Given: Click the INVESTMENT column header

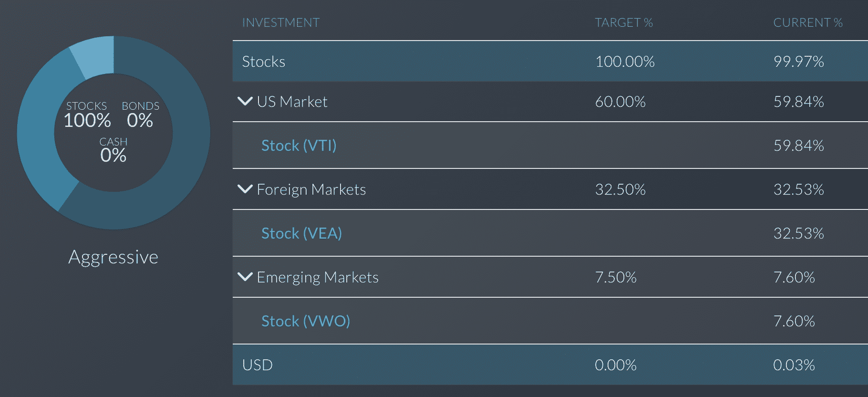Looking at the screenshot, I should [x=281, y=22].
